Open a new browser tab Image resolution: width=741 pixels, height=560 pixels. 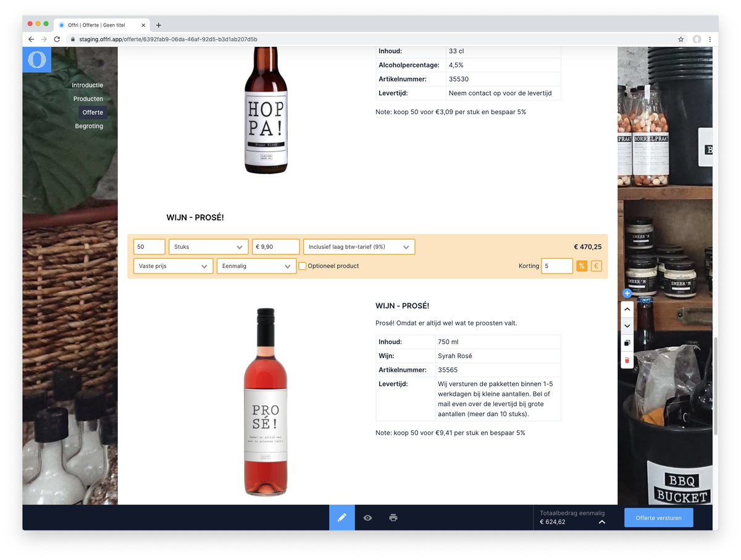pos(159,25)
